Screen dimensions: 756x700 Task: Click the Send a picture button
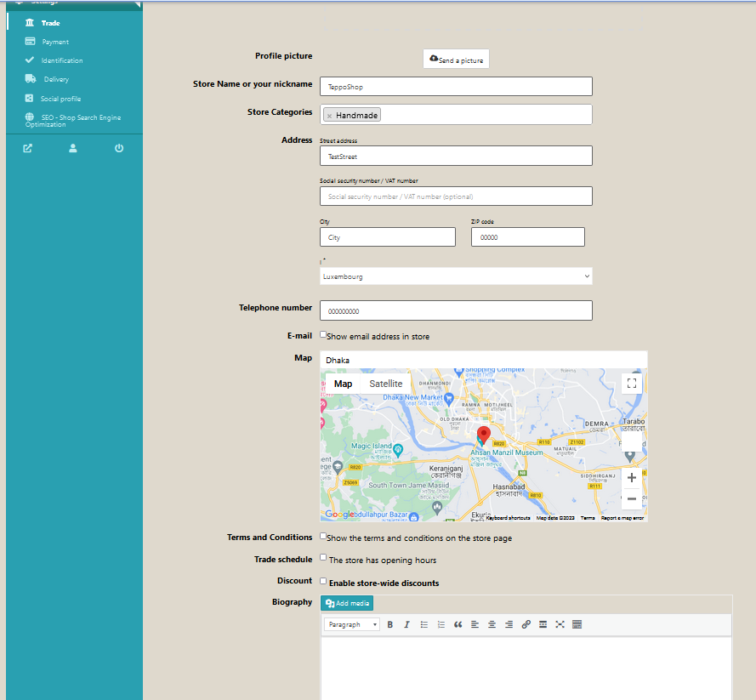[x=456, y=60]
